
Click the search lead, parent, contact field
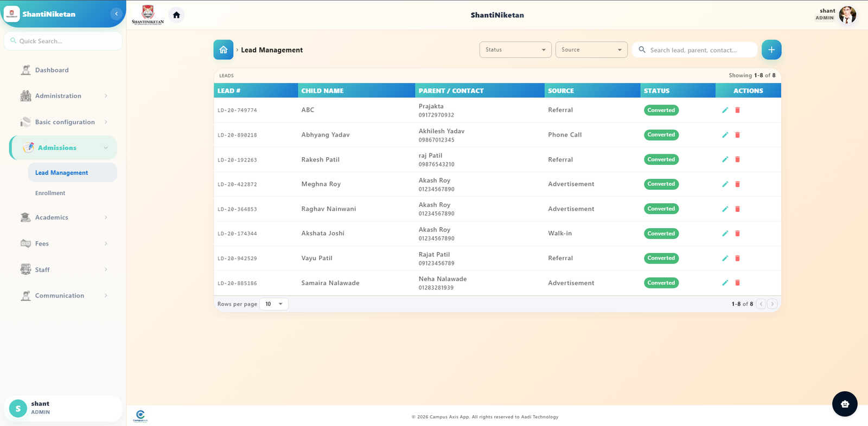694,50
